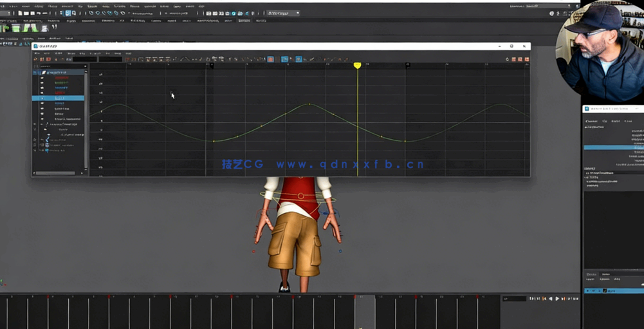Click the orange highlighted icon in Graph Editor toolbar
The height and width of the screenshot is (329, 644).
271,59
